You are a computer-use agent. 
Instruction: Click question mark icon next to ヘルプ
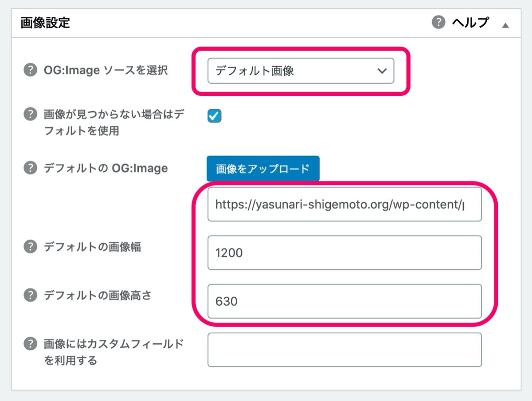pyautogui.click(x=438, y=22)
